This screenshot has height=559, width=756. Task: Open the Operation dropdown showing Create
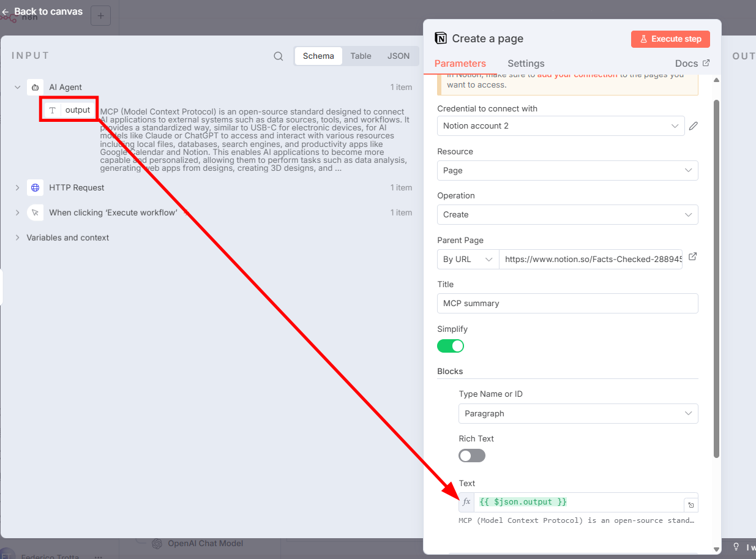click(567, 214)
